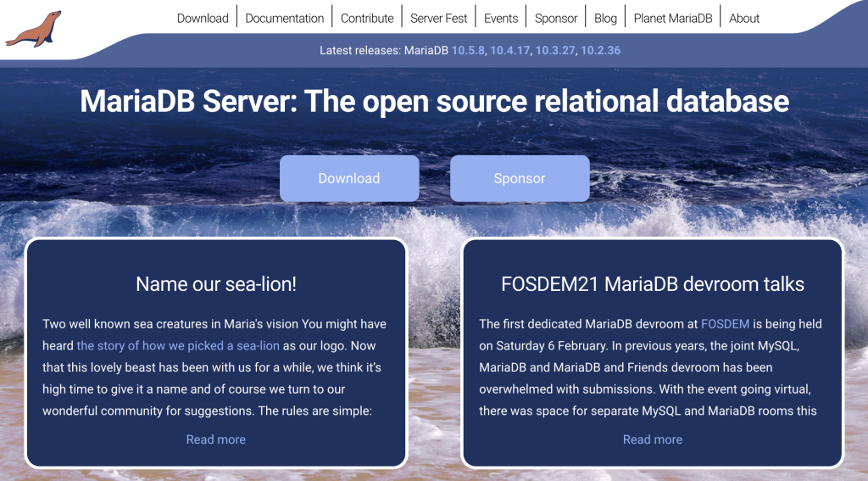Click the MariaDB sea-lion logo
This screenshot has height=481, width=868.
[33, 29]
